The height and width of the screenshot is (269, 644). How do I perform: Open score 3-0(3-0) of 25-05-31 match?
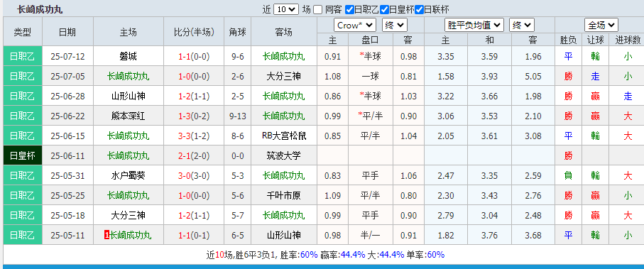pos(194,176)
